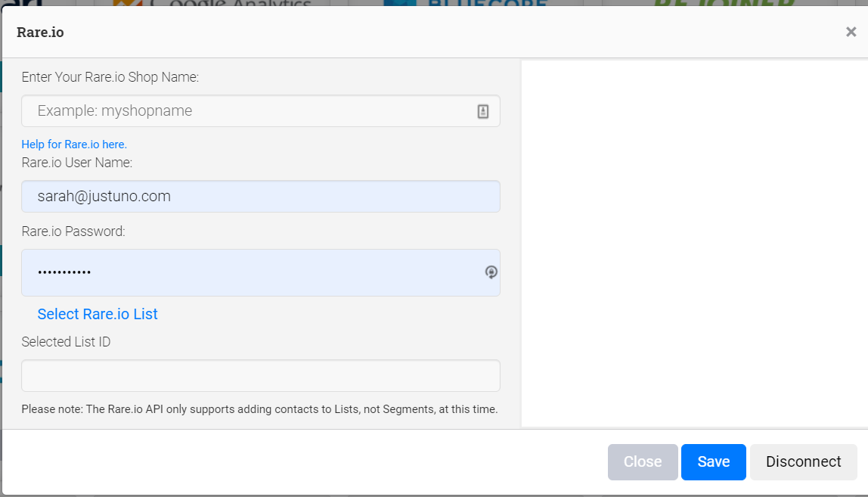Click the 'Enter Your Rare.io Shop Name' label
Image resolution: width=868 pixels, height=497 pixels.
coord(110,77)
